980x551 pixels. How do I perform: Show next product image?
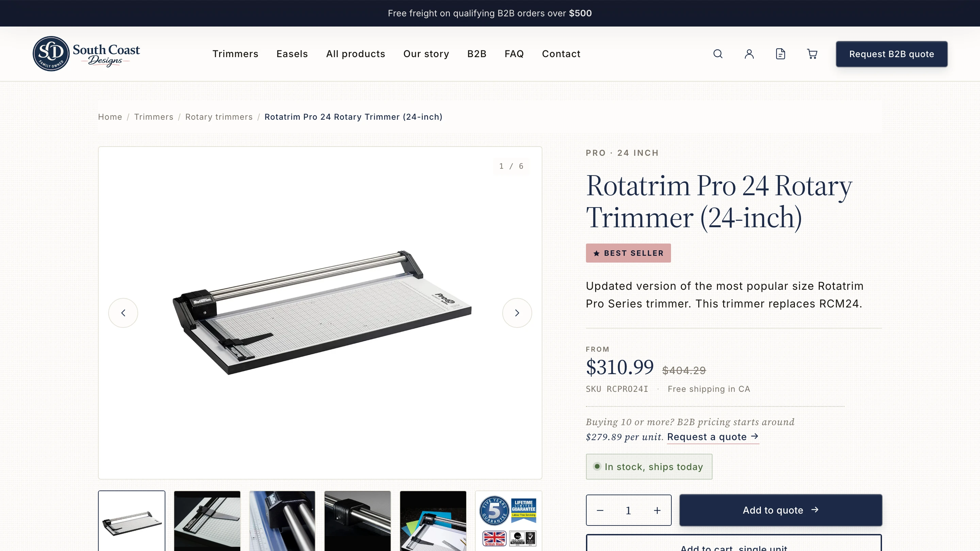tap(517, 313)
